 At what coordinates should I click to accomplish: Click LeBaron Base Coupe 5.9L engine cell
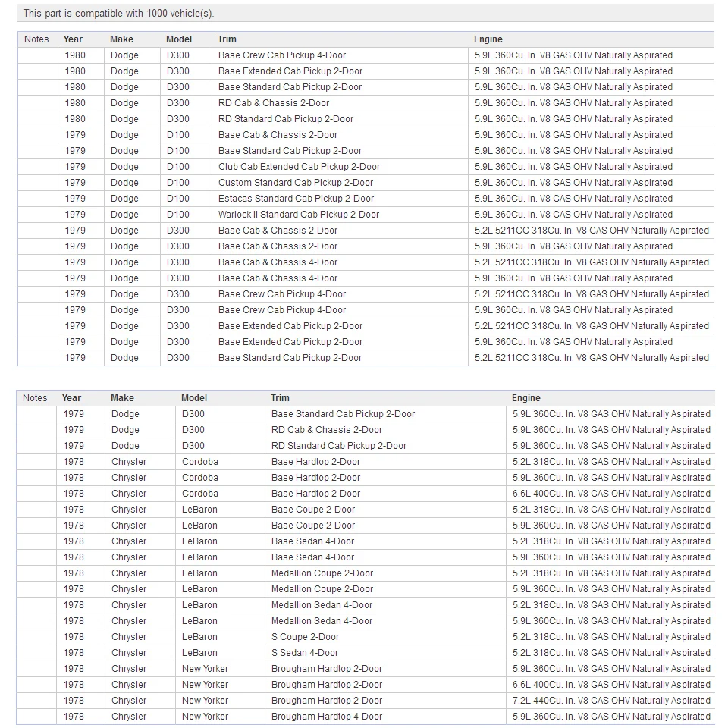(611, 526)
